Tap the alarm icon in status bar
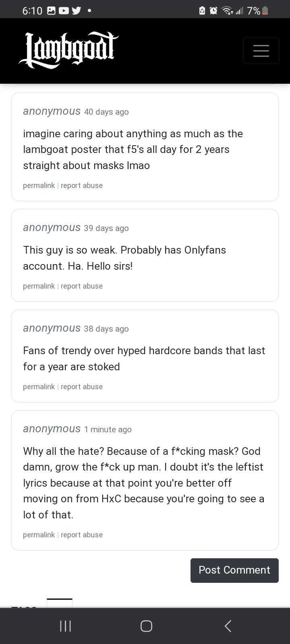 213,11
